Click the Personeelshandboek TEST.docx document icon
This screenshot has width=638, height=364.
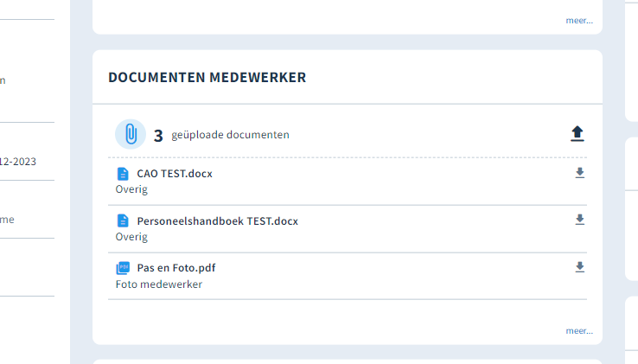[123, 221]
